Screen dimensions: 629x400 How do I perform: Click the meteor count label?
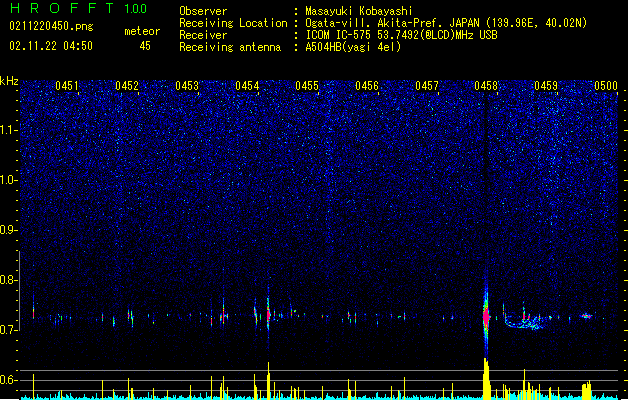(142, 31)
